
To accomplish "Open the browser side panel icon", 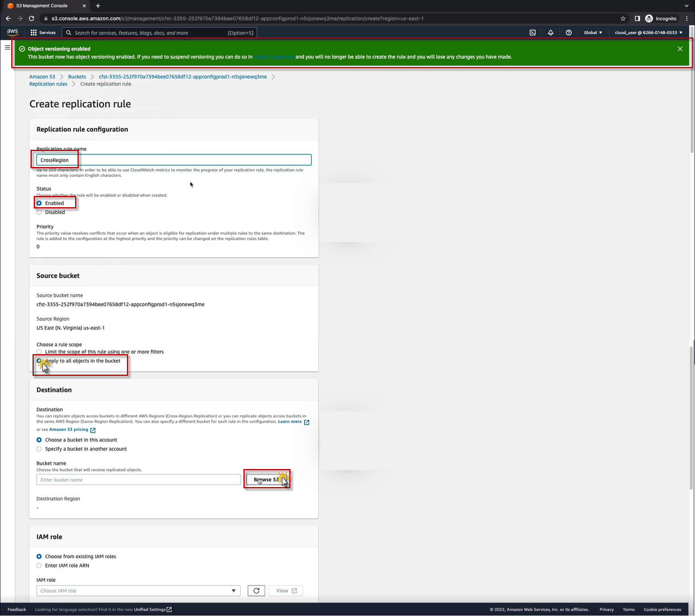I will (x=637, y=18).
